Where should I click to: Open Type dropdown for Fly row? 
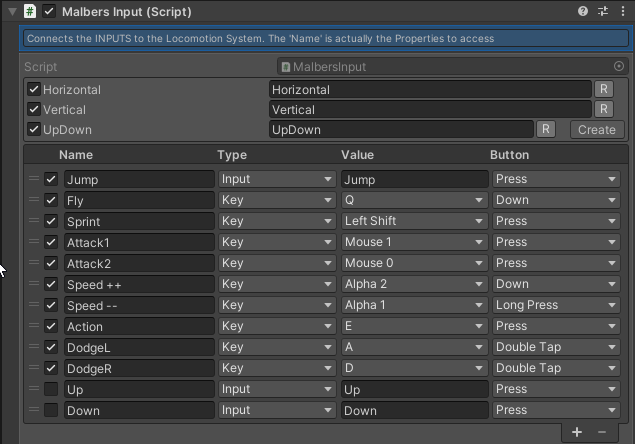tap(277, 200)
